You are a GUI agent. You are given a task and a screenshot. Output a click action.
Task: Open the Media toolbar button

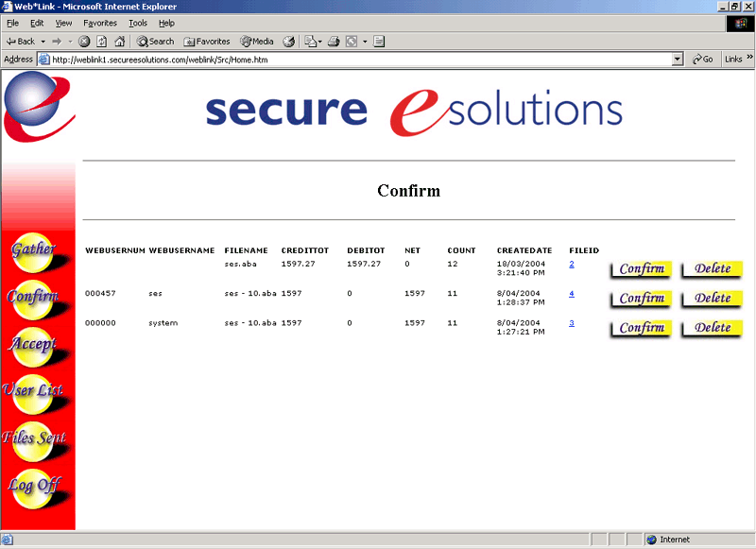257,42
